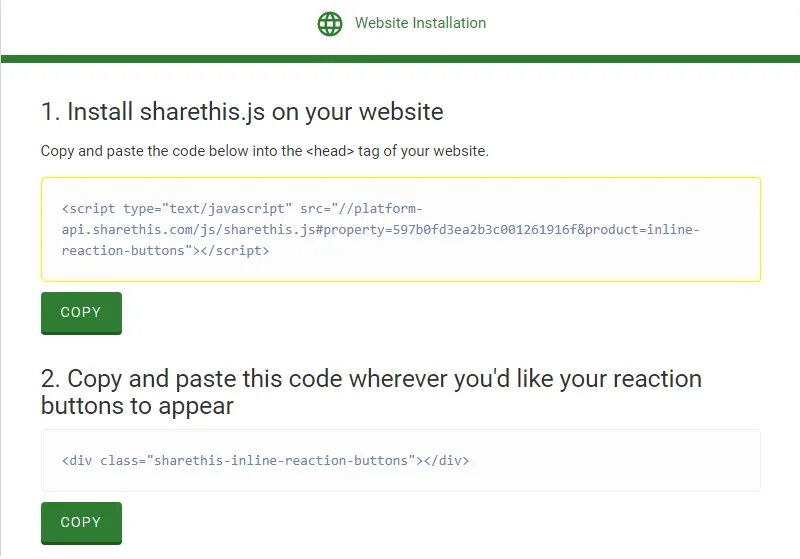Click the closing '</script>' tag text
The height and width of the screenshot is (559, 800).
[235, 250]
